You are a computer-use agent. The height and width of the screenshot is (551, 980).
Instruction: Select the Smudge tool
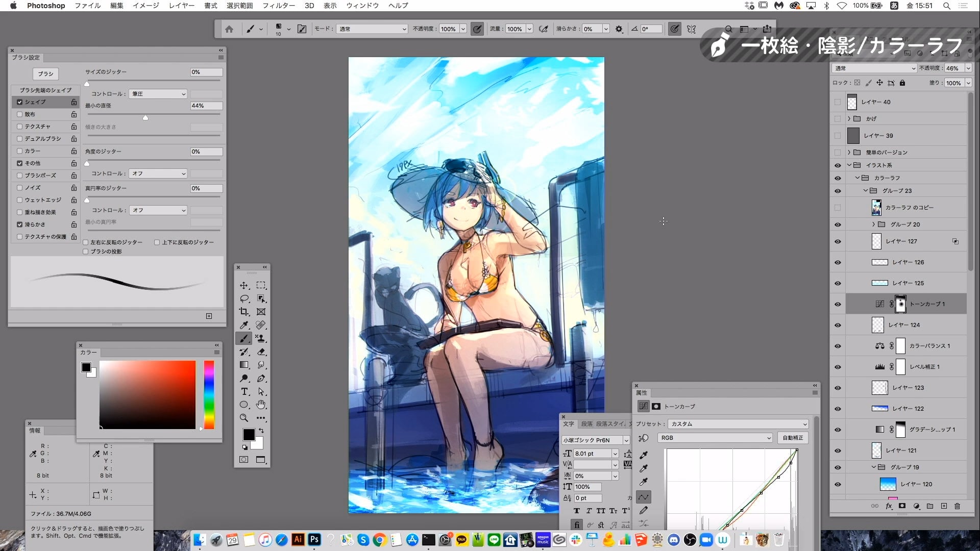[x=261, y=365]
